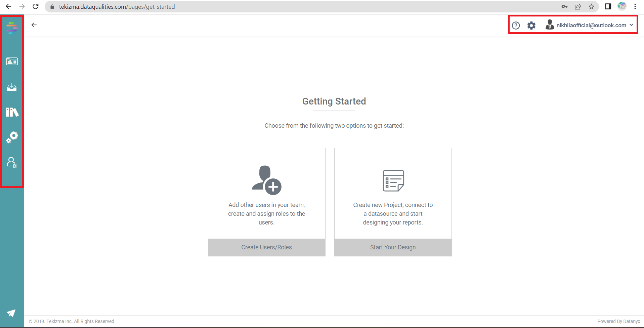The height and width of the screenshot is (328, 644).
Task: Click the Create Users/Roles button
Action: click(x=266, y=247)
